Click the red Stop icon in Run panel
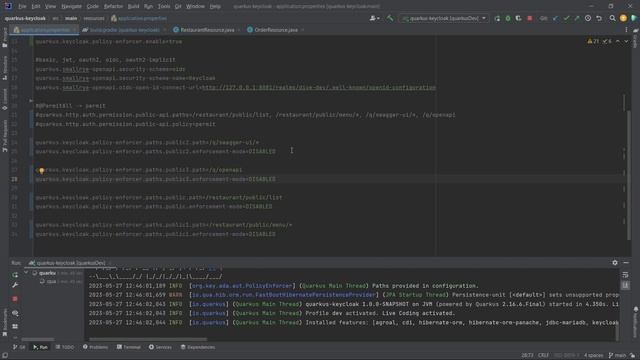Image resolution: width=640 pixels, height=360 pixels. [x=15, y=299]
